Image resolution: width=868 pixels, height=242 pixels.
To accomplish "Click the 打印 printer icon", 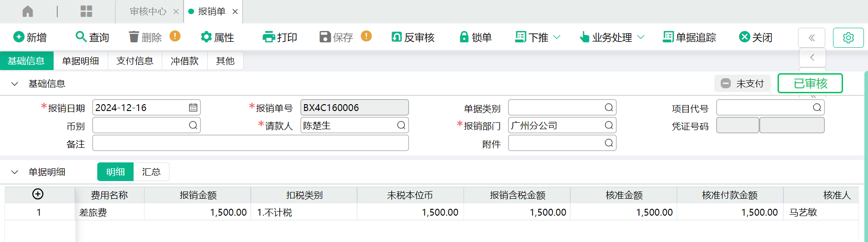I will (x=269, y=37).
